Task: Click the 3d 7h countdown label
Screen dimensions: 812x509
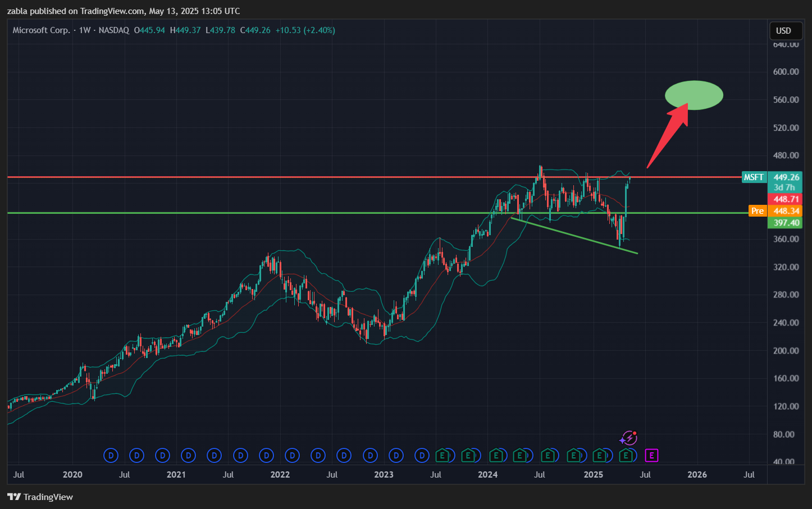Action: [x=784, y=187]
